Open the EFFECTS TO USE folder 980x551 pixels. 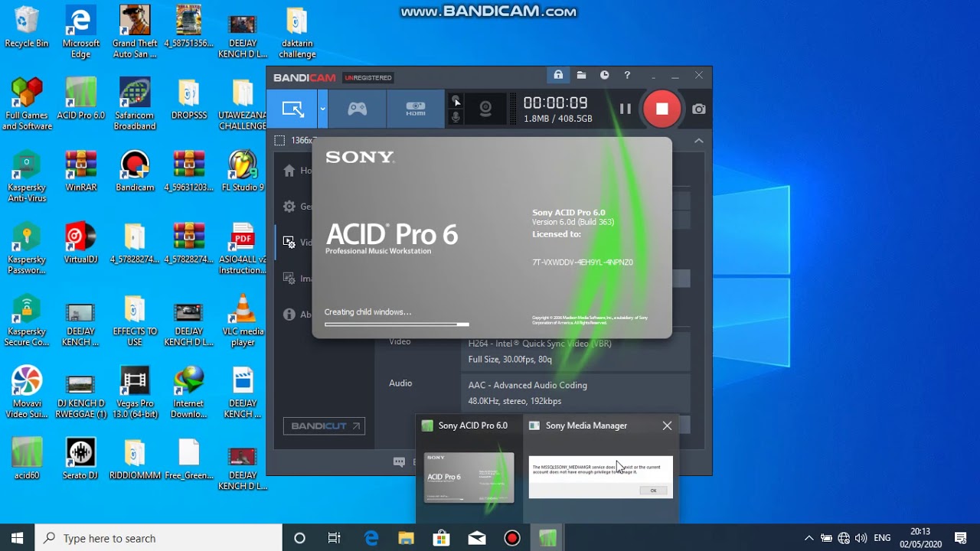(x=135, y=320)
